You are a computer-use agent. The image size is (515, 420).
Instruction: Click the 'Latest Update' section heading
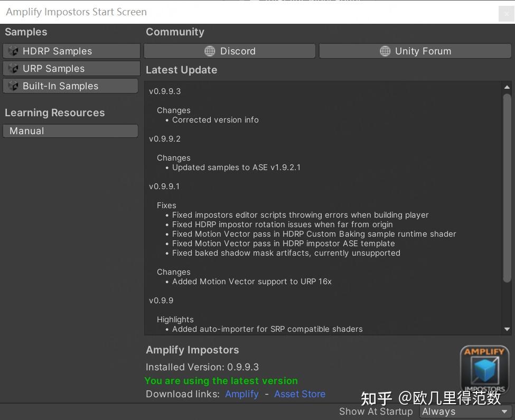(x=182, y=70)
